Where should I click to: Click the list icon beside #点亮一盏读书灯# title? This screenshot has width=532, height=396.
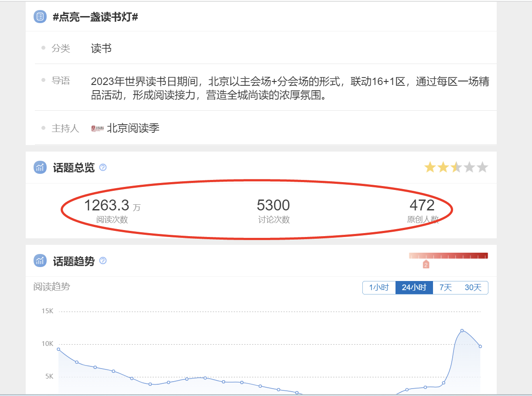click(x=40, y=17)
